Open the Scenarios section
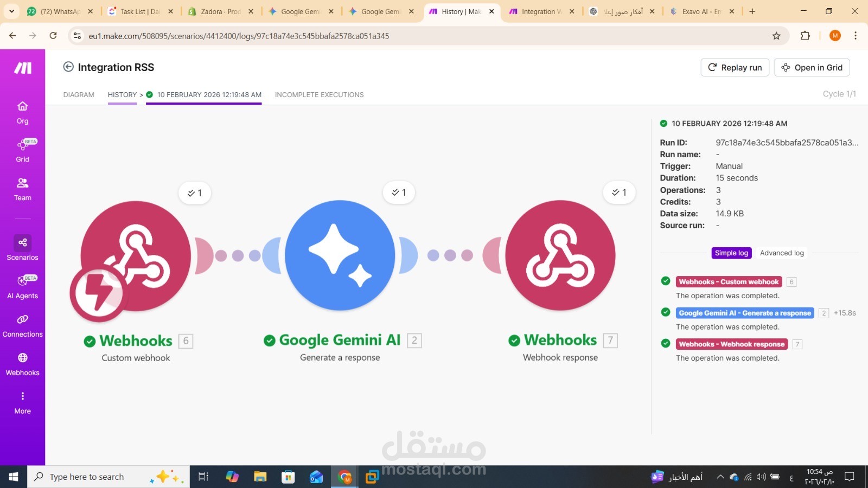Viewport: 868px width, 488px height. tap(22, 248)
